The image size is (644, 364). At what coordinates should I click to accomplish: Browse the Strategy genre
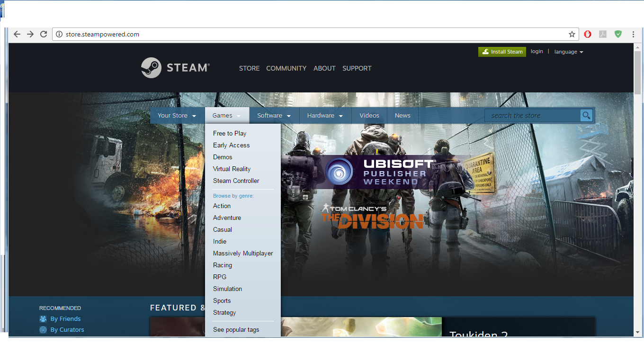224,312
